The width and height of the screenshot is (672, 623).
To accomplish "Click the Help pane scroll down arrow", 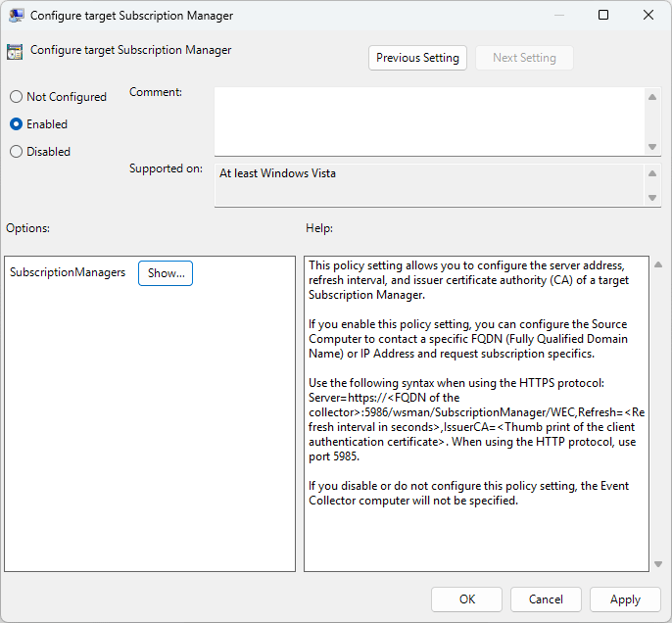I will pos(655,563).
